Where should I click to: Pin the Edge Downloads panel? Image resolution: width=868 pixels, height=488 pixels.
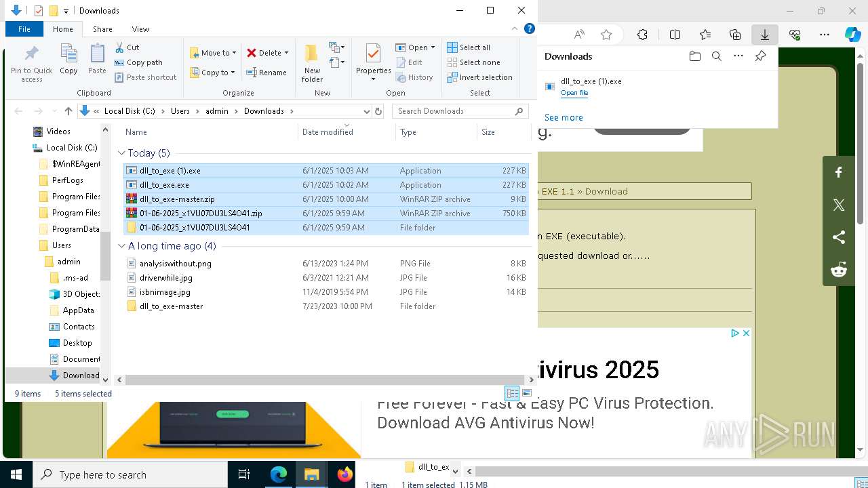(760, 56)
